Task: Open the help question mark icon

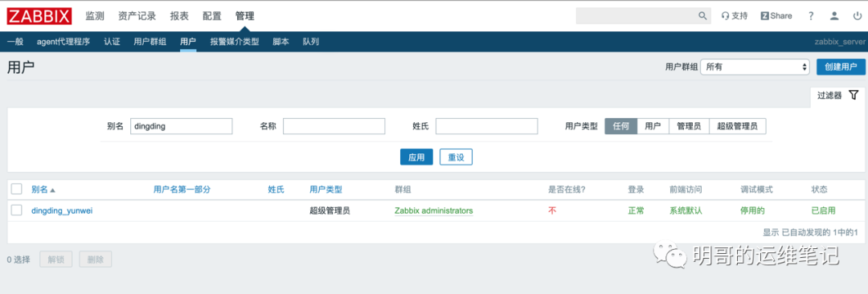Action: pos(811,16)
